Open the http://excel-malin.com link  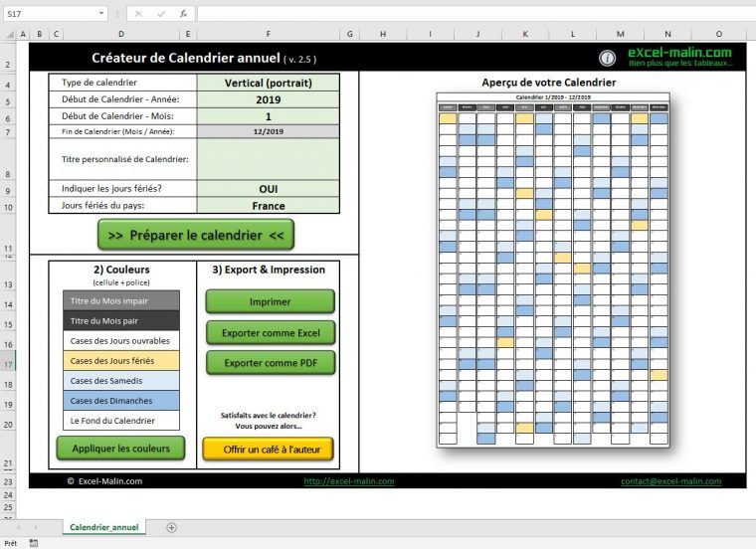click(349, 481)
